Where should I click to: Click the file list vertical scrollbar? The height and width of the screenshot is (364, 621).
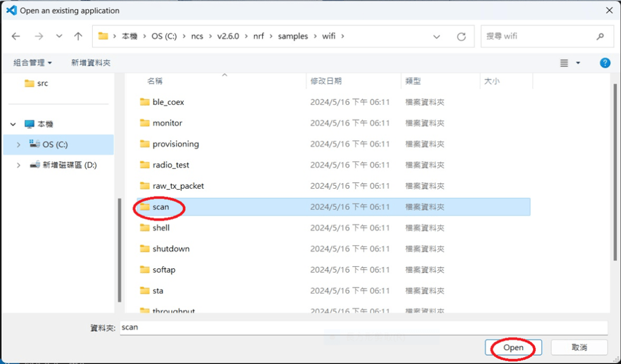click(x=615, y=172)
